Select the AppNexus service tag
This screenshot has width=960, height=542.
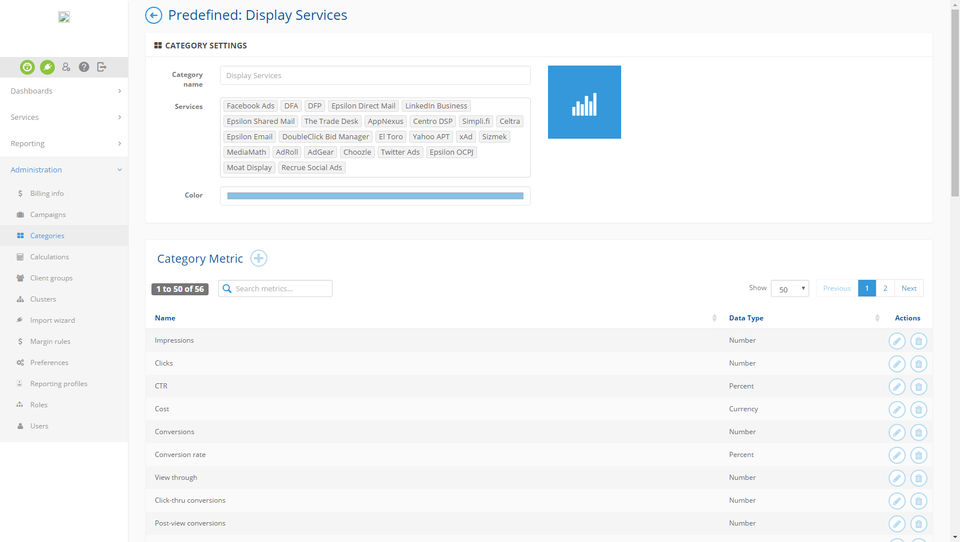[385, 121]
